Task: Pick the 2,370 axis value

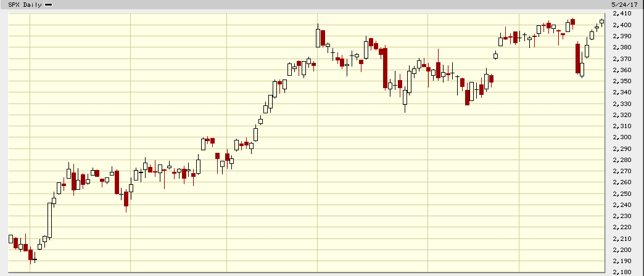Action: pos(622,59)
